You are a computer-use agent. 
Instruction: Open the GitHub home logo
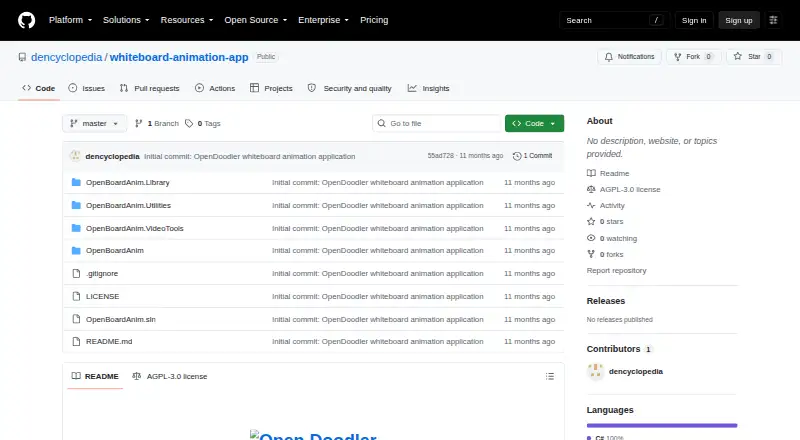pyautogui.click(x=27, y=20)
